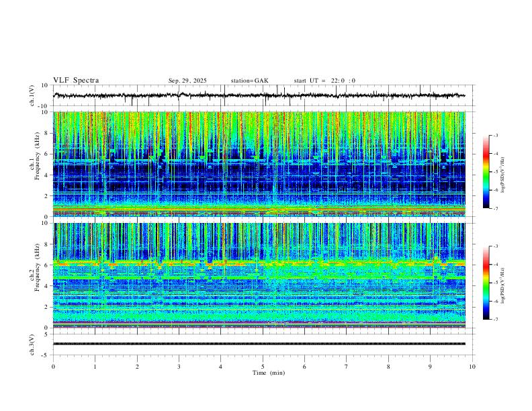Click the time axis end tick label "10"
The width and height of the screenshot is (532, 411).
472,367
